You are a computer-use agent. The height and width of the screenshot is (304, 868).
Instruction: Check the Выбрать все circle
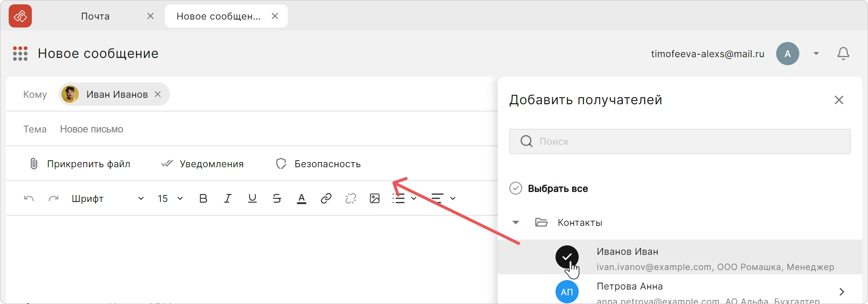(516, 188)
